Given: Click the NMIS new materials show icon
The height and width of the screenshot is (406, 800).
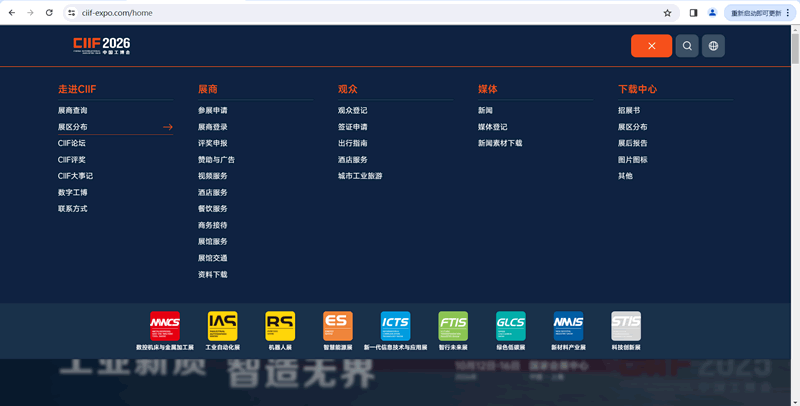Looking at the screenshot, I should pos(568,325).
